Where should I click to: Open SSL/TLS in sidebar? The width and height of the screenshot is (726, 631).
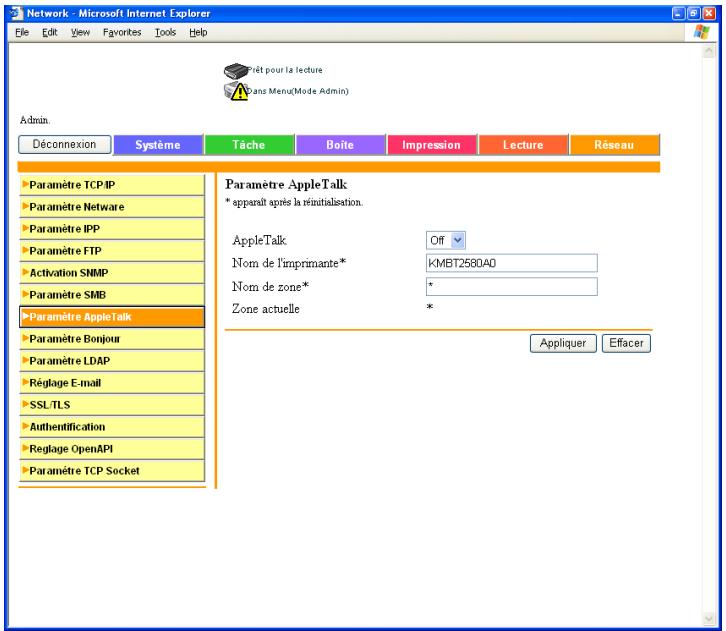[112, 405]
